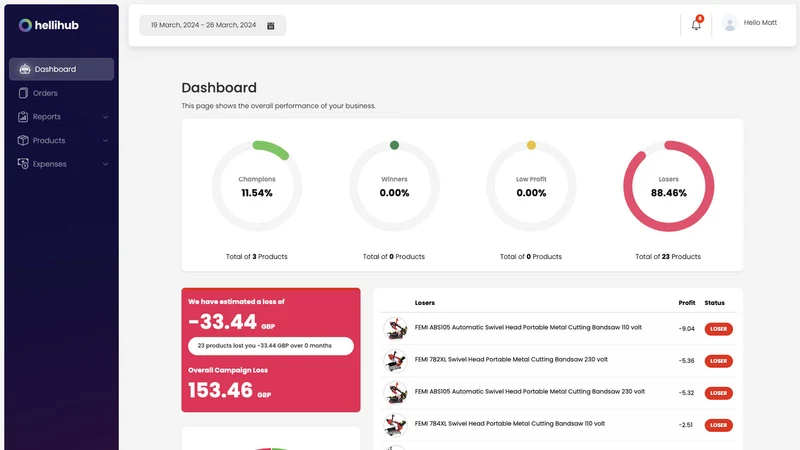Open the notifications bell
This screenshot has width=800, height=450.
click(696, 24)
